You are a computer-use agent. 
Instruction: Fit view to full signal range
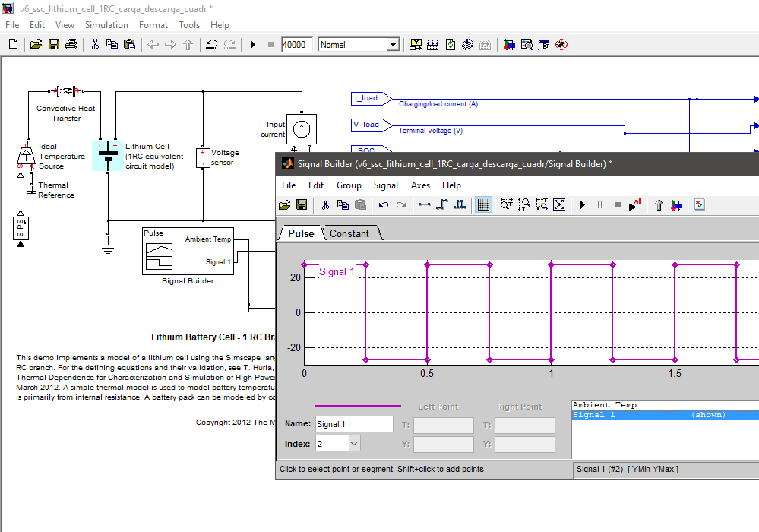(x=559, y=205)
